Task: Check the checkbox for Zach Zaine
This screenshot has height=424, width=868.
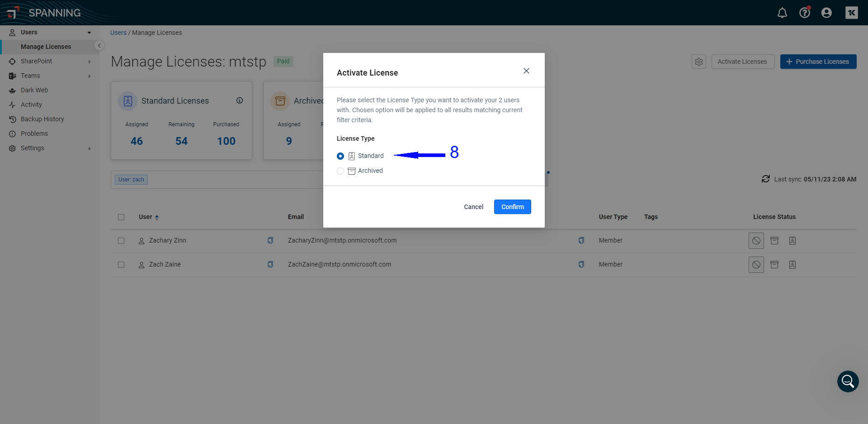Action: click(x=121, y=265)
